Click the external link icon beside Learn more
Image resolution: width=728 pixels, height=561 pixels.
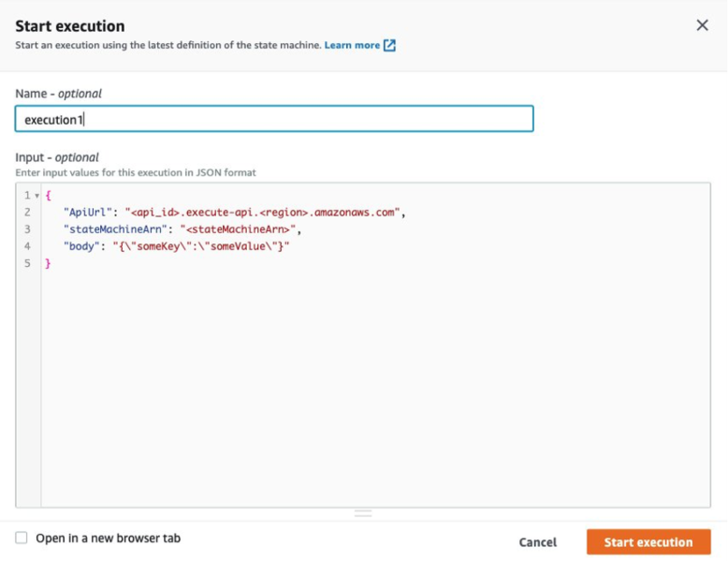390,45
